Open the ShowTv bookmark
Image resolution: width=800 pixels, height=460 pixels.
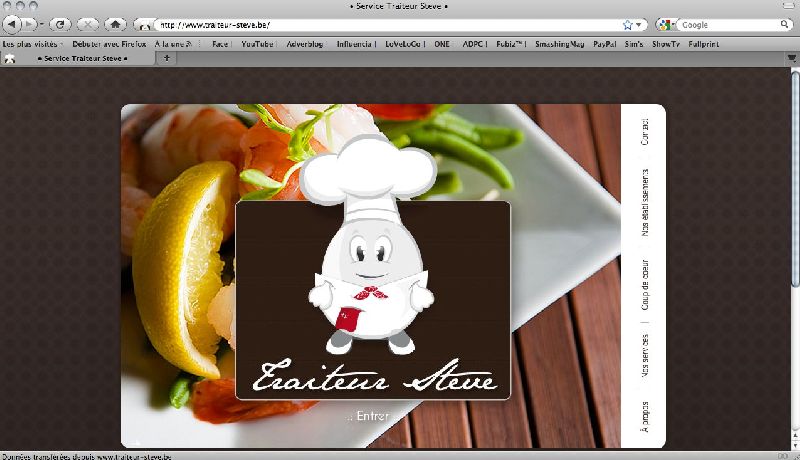666,44
